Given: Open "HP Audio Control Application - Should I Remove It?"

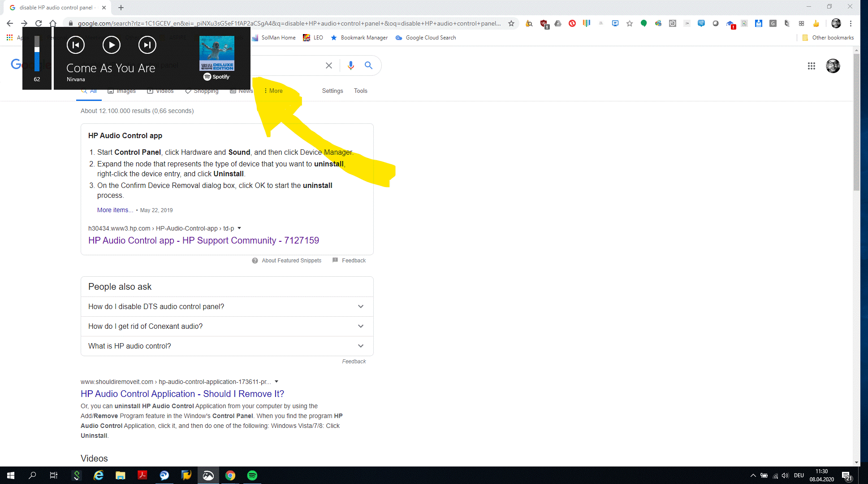Looking at the screenshot, I should (182, 394).
